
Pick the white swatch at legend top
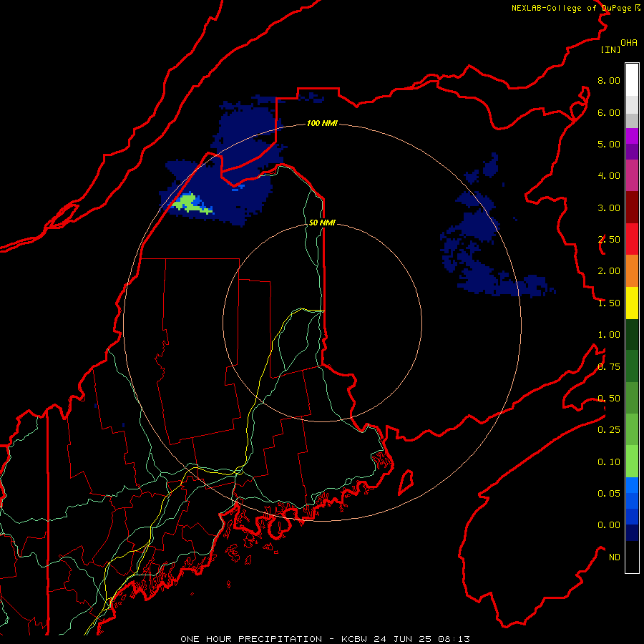pos(632,79)
